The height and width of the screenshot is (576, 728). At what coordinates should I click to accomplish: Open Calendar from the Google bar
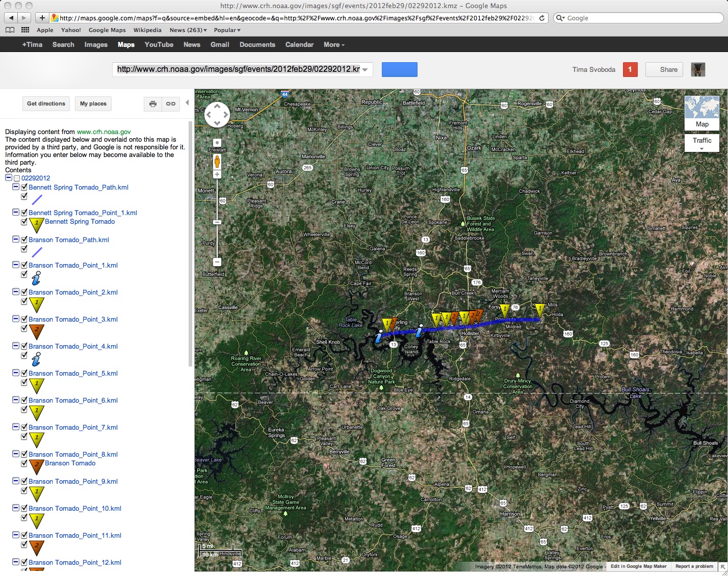coord(299,45)
